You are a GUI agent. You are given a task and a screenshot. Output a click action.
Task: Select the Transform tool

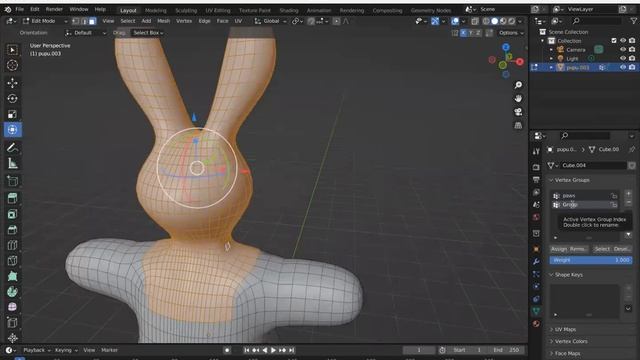tap(12, 130)
